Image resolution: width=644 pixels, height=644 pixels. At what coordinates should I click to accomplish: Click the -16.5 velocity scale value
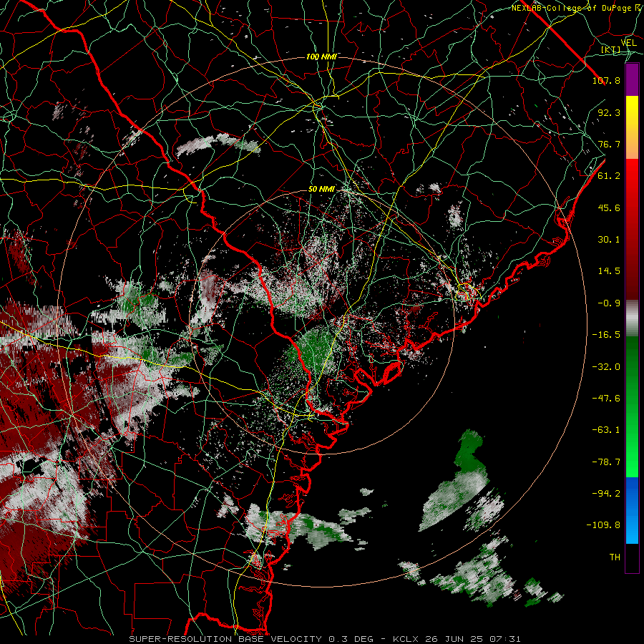click(606, 335)
